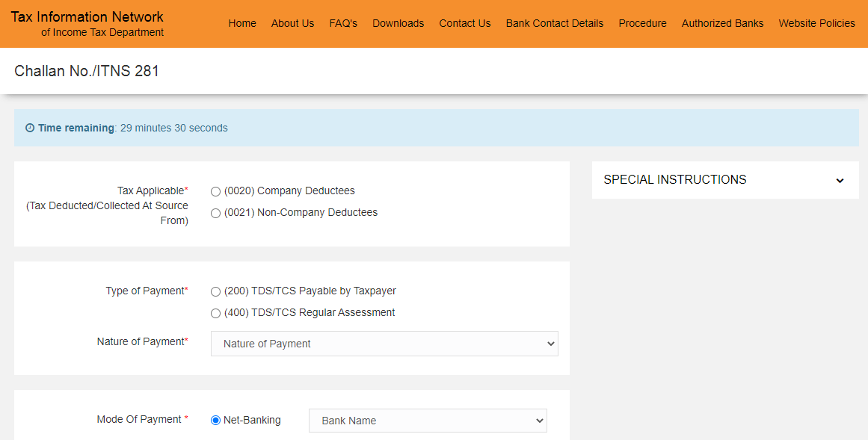
Task: Click the Time remaining clock icon
Action: (29, 128)
